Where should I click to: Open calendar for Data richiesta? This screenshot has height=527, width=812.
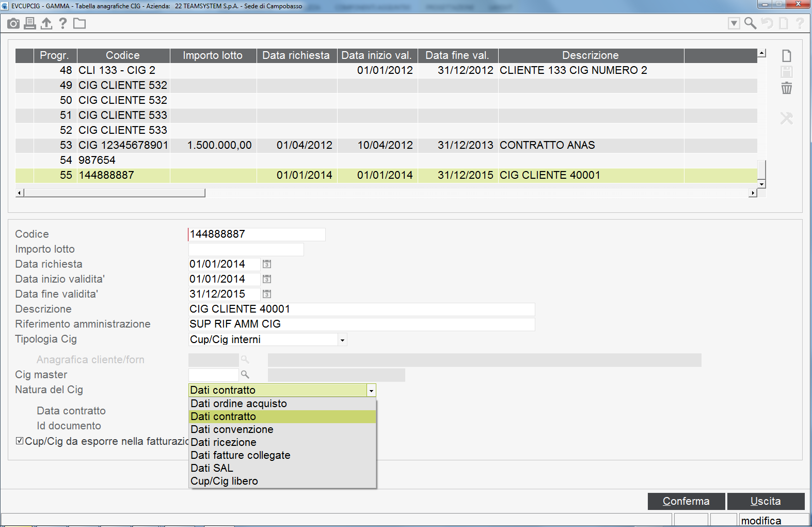267,264
